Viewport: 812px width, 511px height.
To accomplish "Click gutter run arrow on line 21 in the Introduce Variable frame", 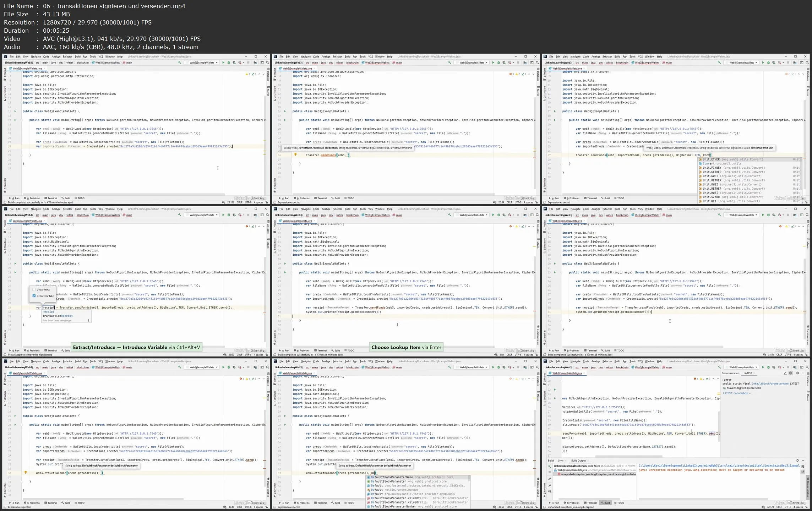I will (x=15, y=272).
